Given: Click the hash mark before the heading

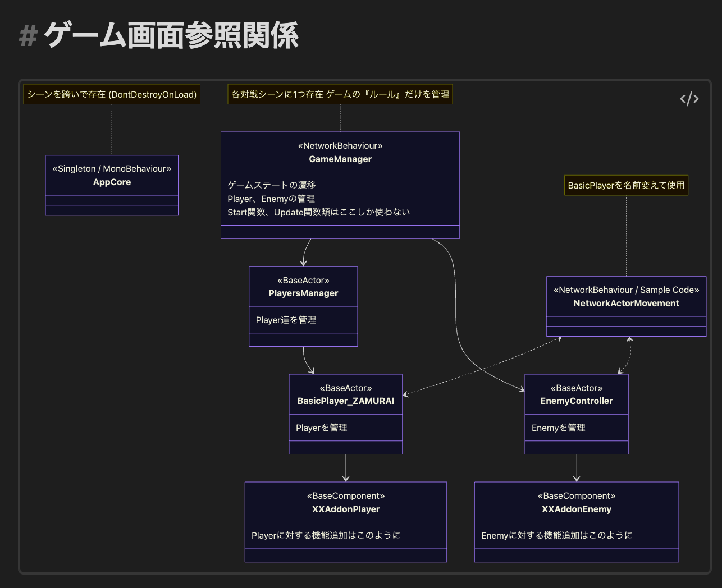Looking at the screenshot, I should [28, 37].
